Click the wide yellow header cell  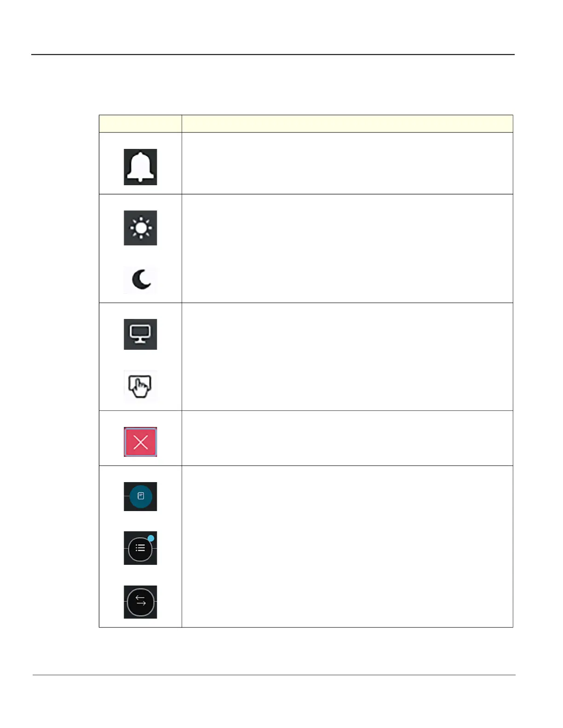pos(347,124)
